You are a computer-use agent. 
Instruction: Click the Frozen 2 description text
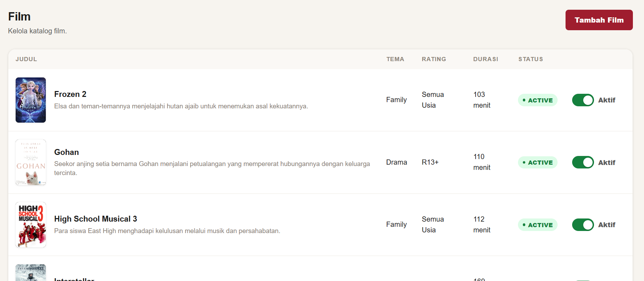coord(181,106)
